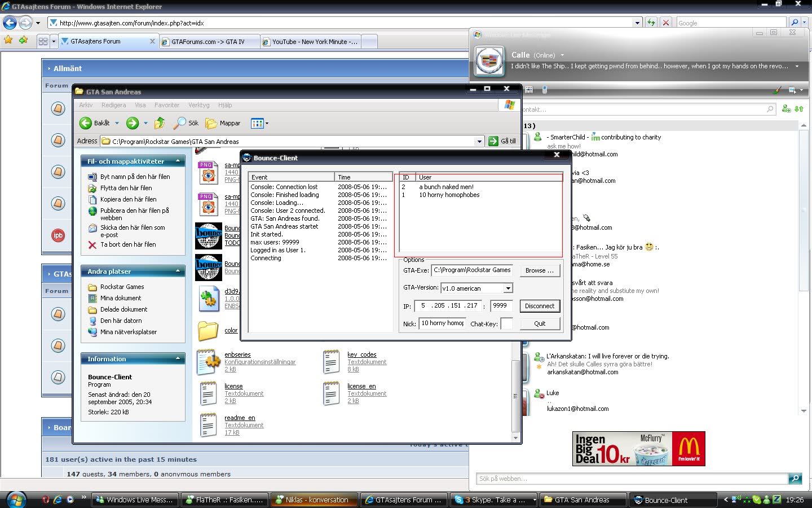Click the Nick input field
812x508 pixels.
(x=443, y=323)
